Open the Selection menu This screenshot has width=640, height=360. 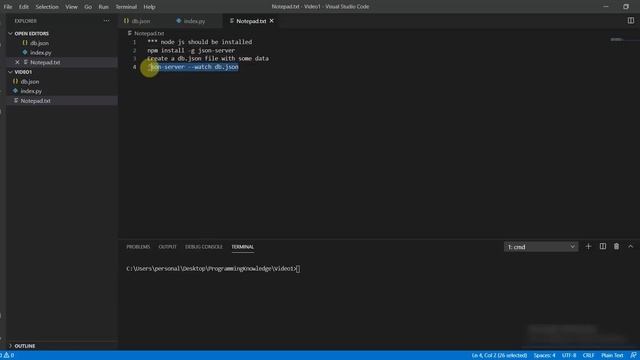(x=47, y=7)
